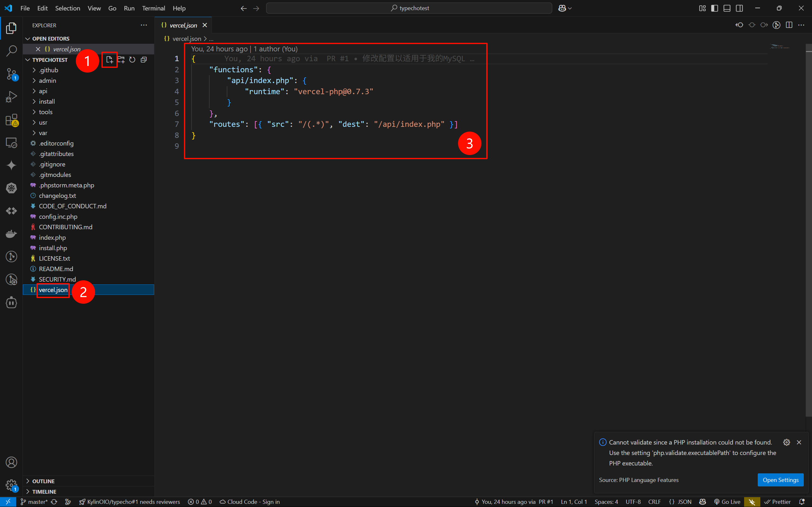The height and width of the screenshot is (507, 812).
Task: Click Go Live in status bar
Action: 727,502
